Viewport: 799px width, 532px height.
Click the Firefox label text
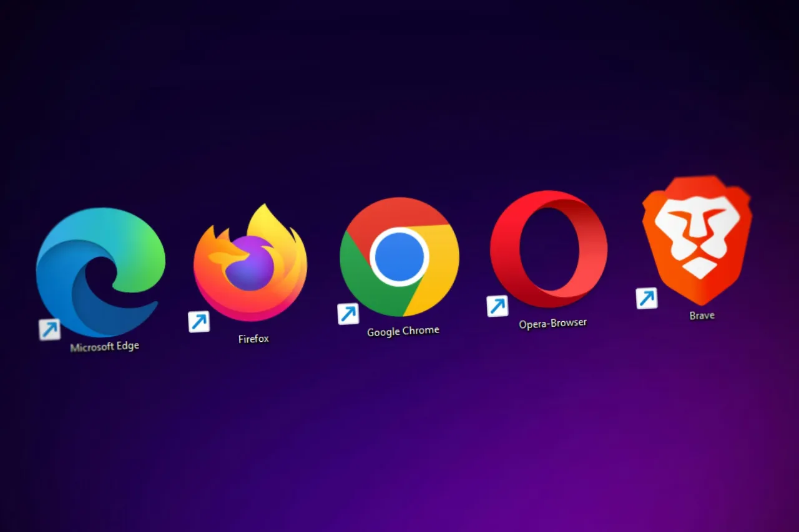pyautogui.click(x=253, y=339)
